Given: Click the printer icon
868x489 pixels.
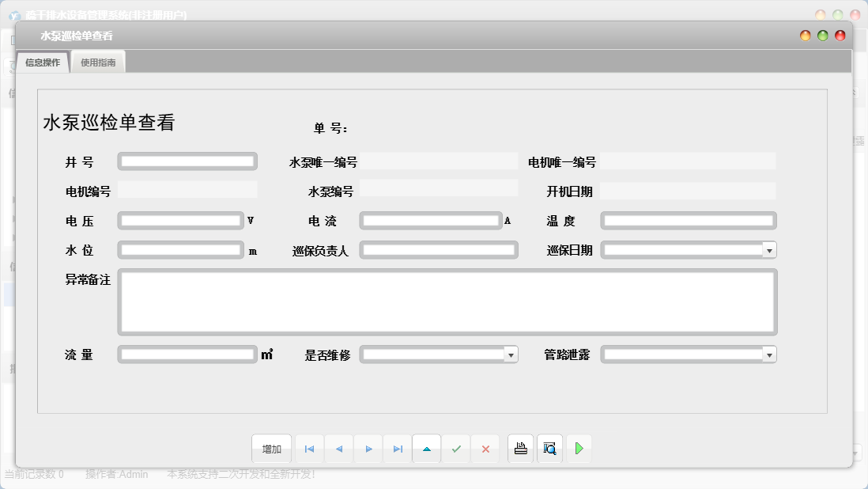Looking at the screenshot, I should coord(520,449).
